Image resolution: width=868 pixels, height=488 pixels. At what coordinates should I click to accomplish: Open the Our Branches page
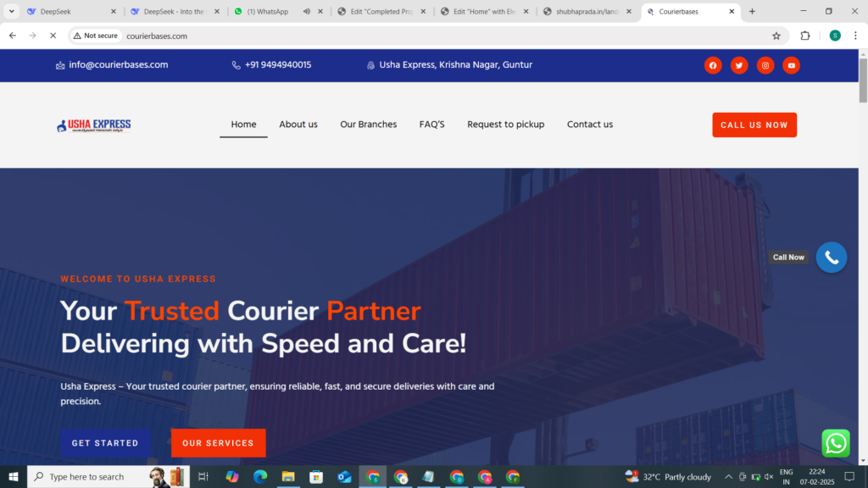tap(369, 125)
